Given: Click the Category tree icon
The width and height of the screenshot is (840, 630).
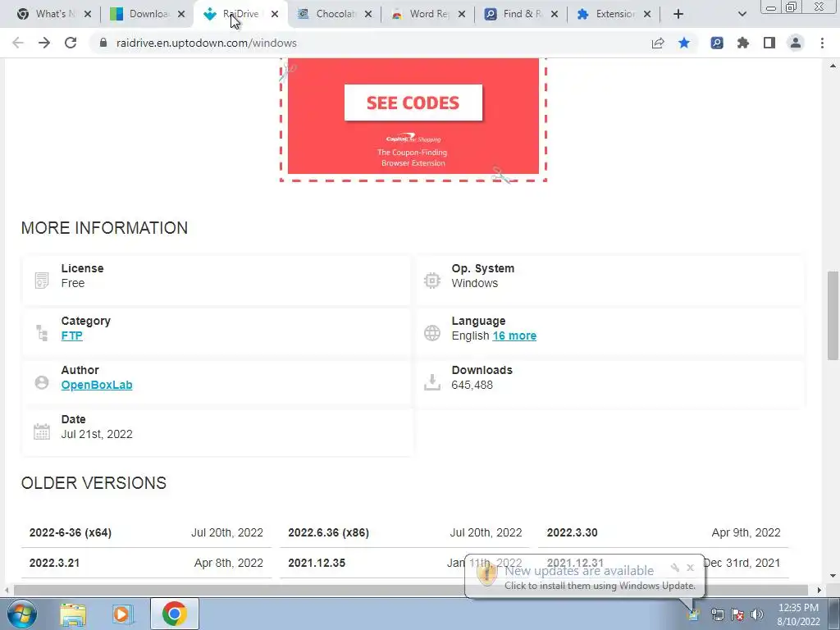Looking at the screenshot, I should coord(42,333).
